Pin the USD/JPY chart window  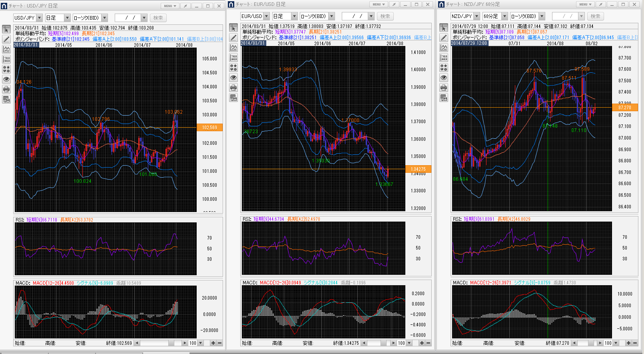click(x=185, y=6)
